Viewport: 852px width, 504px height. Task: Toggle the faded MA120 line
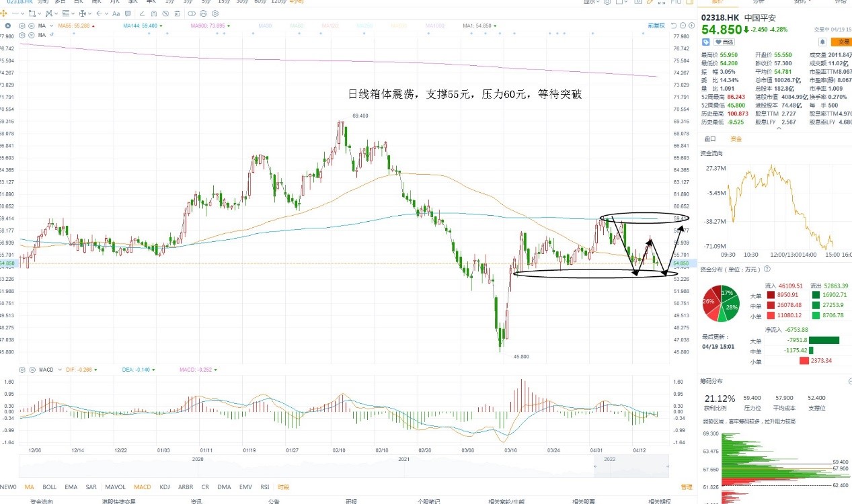coord(330,26)
